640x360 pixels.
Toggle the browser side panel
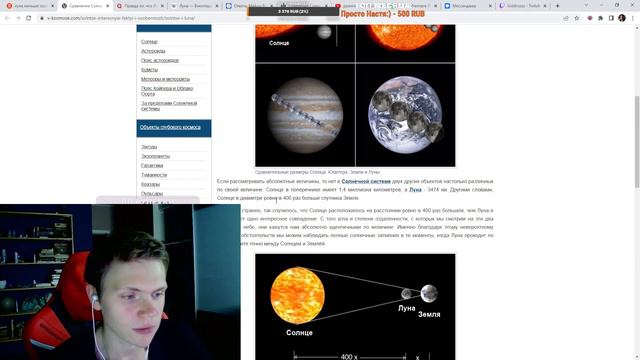pos(611,18)
